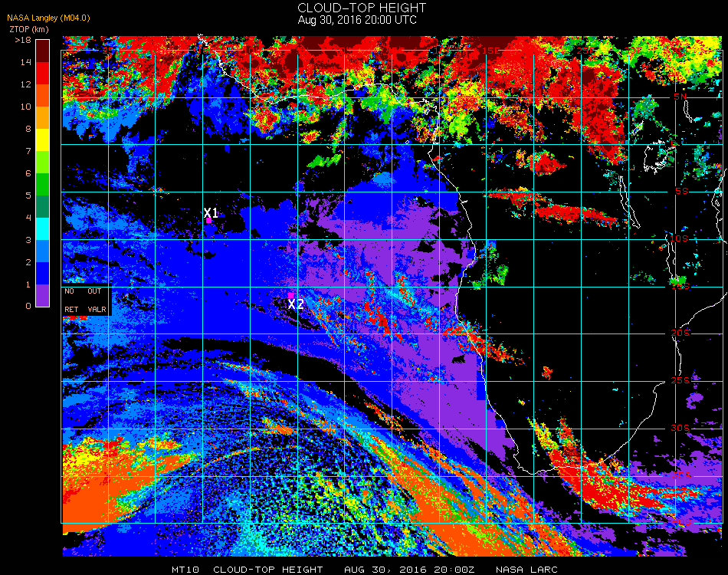The width and height of the screenshot is (728, 575).
Task: Click the '20S' latitude label
Action: 680,333
